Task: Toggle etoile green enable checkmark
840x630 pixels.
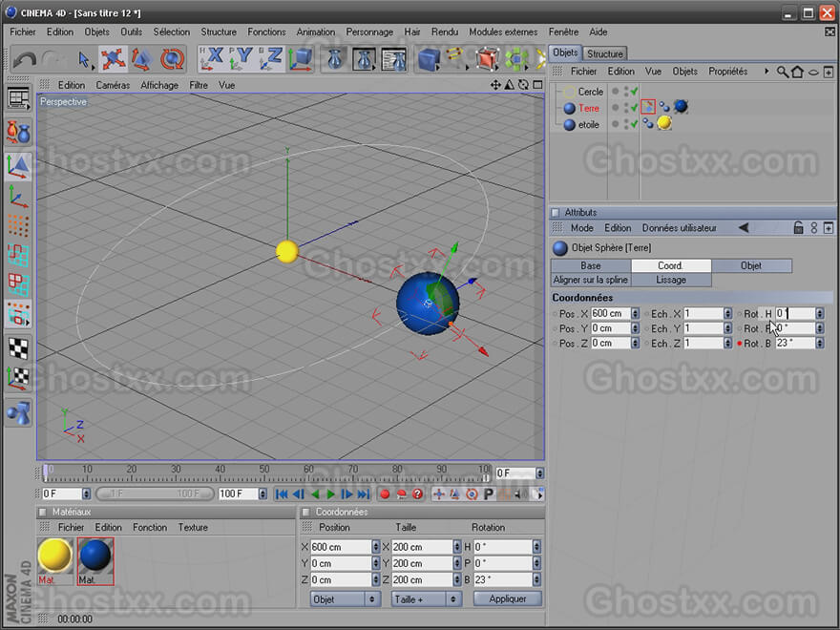Action: (x=634, y=124)
